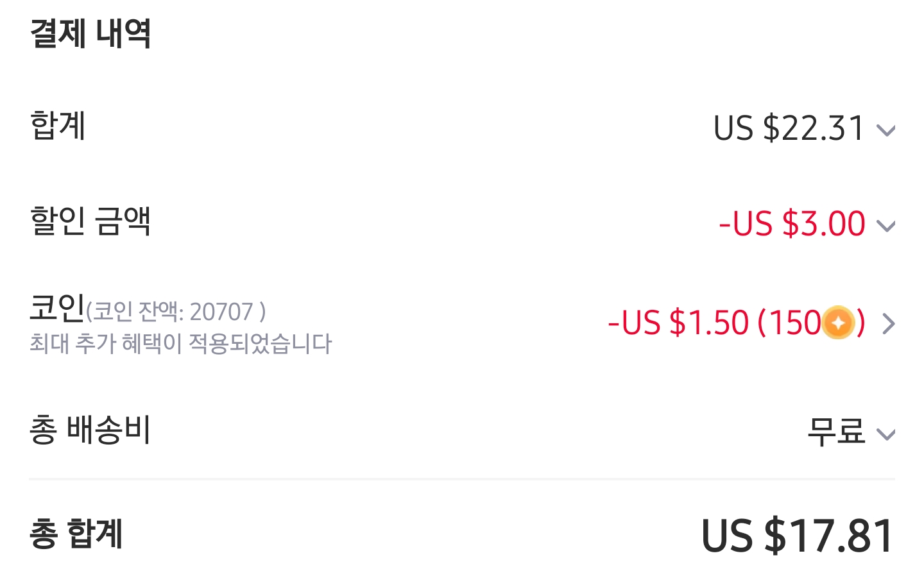Screen dimensions: 924x585
Task: Select the 합계 row label
Action: click(x=58, y=126)
